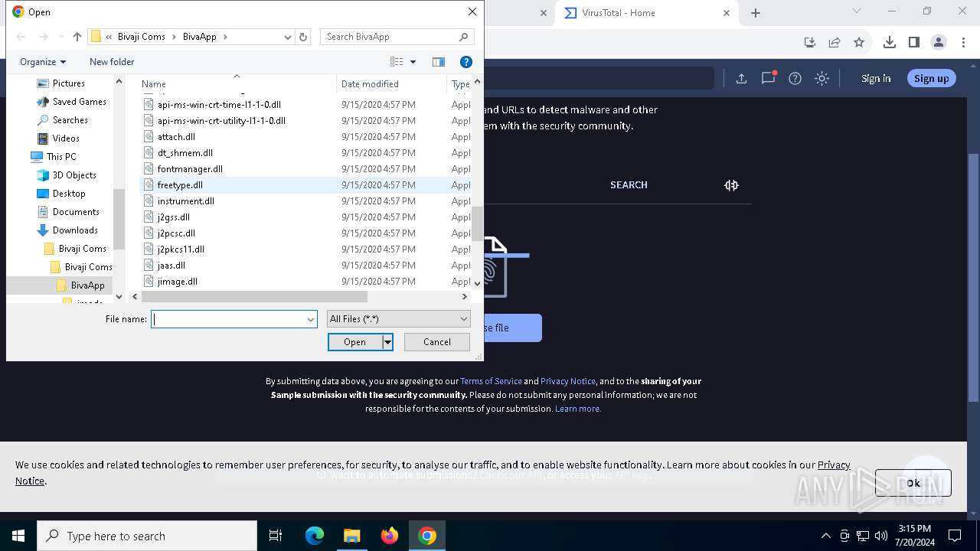Viewport: 980px width, 551px height.
Task: Click the taskbar search box
Action: (x=147, y=536)
